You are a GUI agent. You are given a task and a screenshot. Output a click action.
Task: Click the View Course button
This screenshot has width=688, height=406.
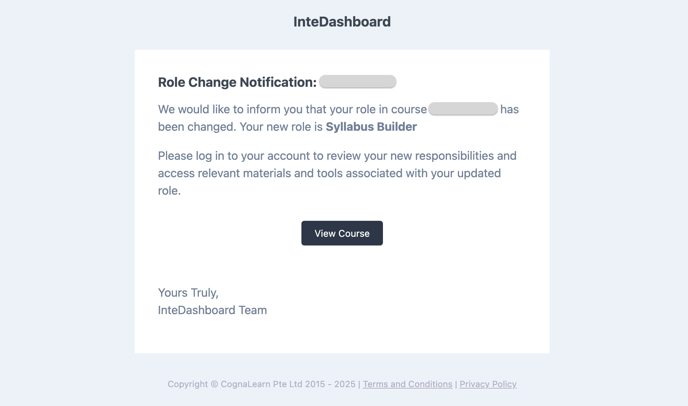click(x=342, y=233)
